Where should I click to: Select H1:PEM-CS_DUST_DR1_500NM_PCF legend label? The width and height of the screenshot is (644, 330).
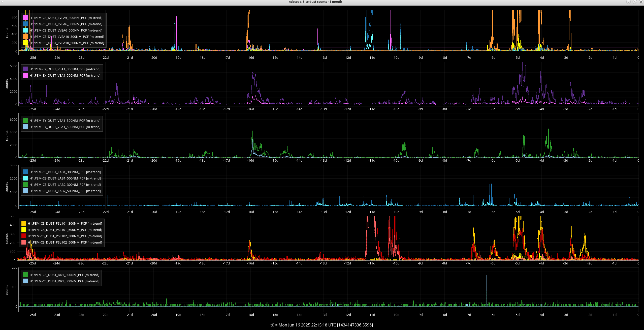pyautogui.click(x=65, y=281)
